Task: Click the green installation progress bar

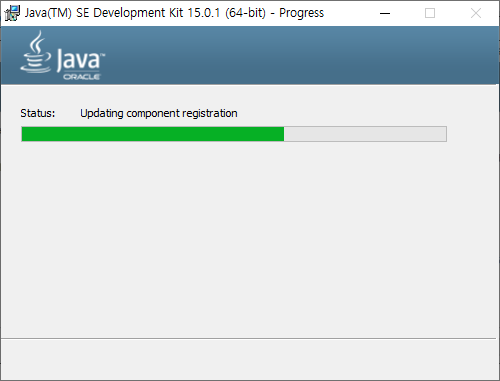Action: click(234, 134)
